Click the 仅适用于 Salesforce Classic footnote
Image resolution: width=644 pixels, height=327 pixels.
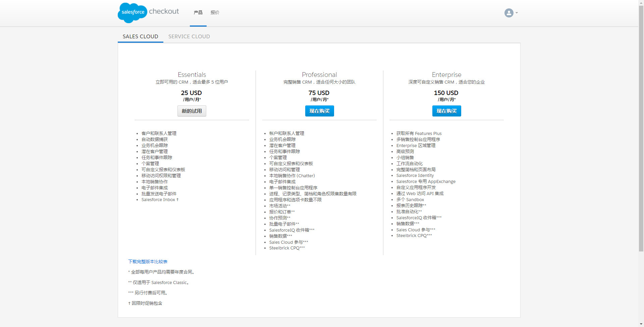click(x=159, y=283)
